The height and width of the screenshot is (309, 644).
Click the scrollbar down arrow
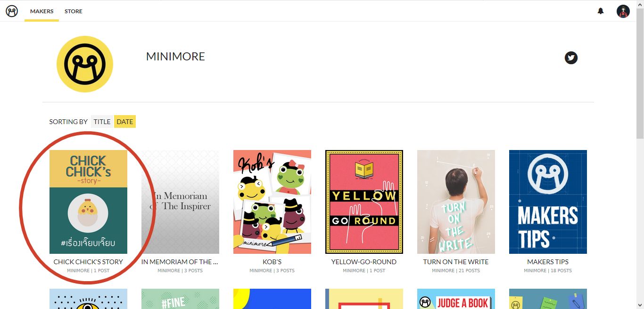640,305
